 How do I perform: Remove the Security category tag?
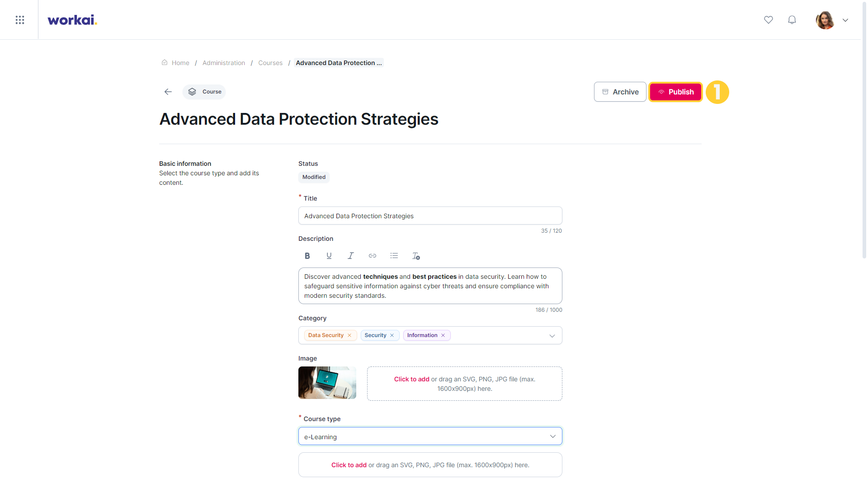pos(392,335)
